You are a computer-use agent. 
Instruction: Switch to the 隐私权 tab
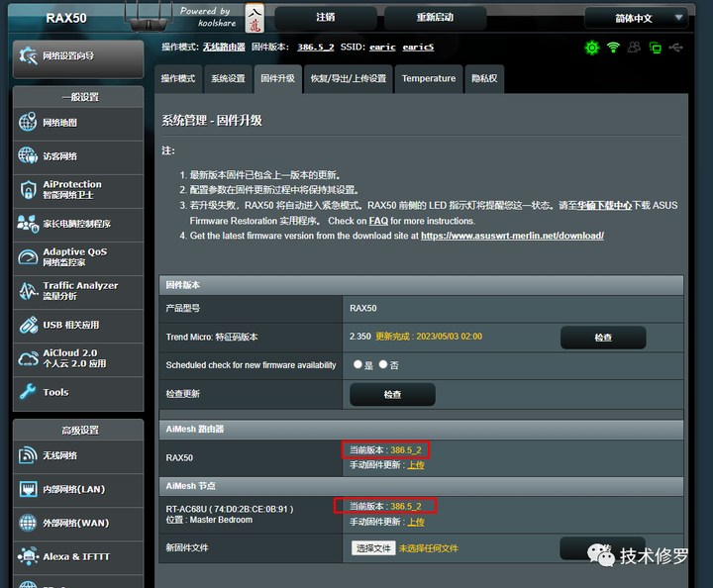(484, 78)
